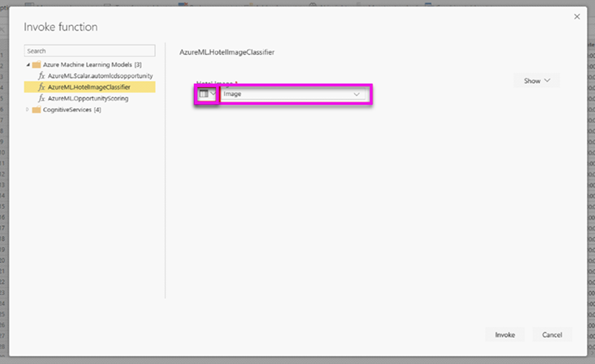Click the Azure Machine Learning Models folder icon

[36, 65]
